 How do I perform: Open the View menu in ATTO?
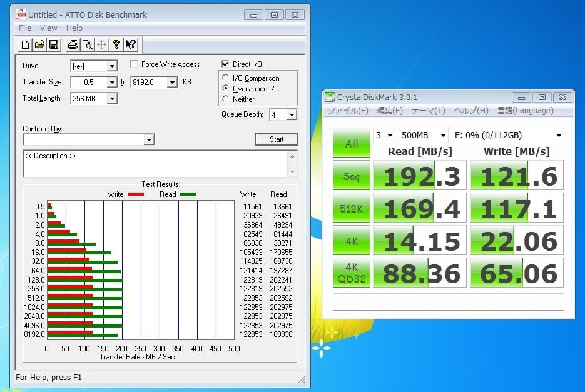[49, 28]
